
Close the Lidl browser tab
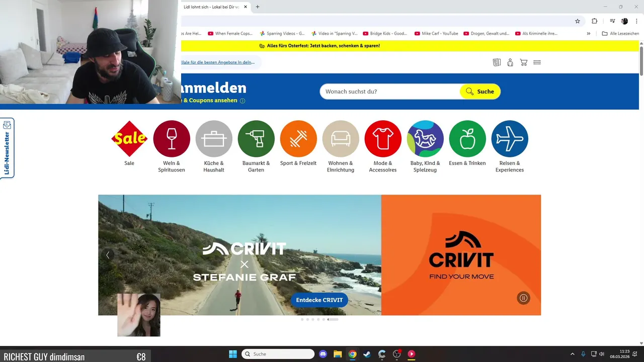pyautogui.click(x=245, y=7)
